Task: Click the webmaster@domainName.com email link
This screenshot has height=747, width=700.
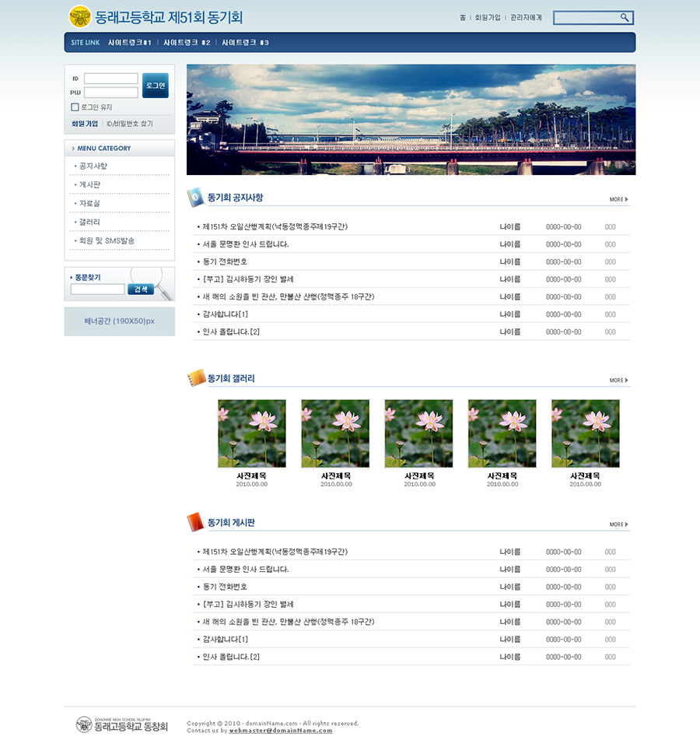Action: click(280, 731)
